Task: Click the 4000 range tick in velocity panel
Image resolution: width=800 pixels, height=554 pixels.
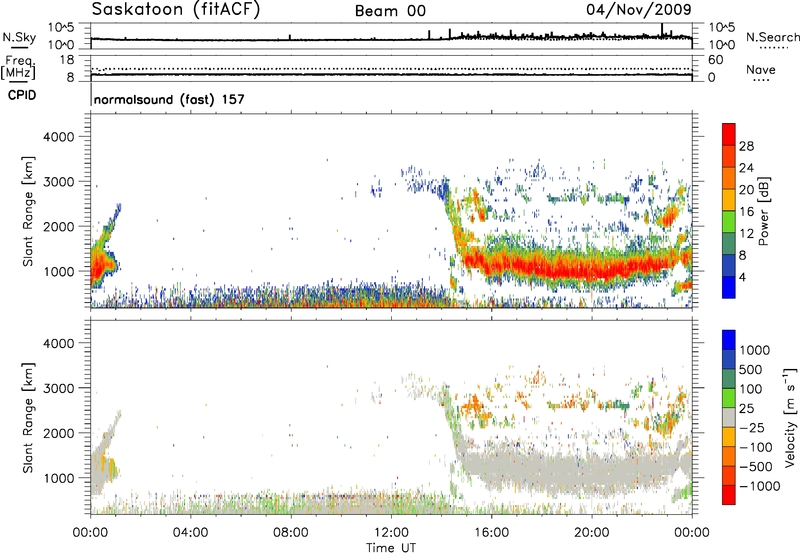Action: pos(59,343)
